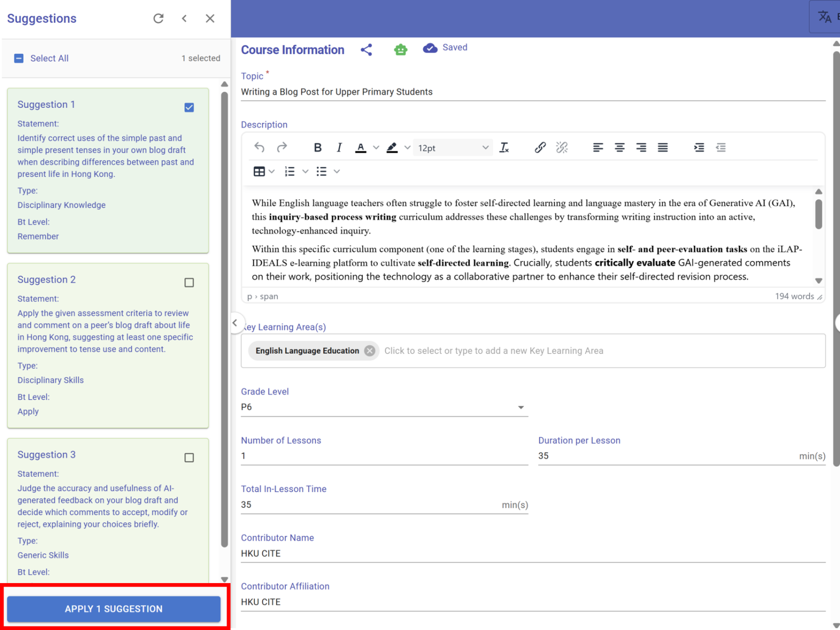The width and height of the screenshot is (840, 630).
Task: Edit the Contributor Affiliation field
Action: pos(533,602)
